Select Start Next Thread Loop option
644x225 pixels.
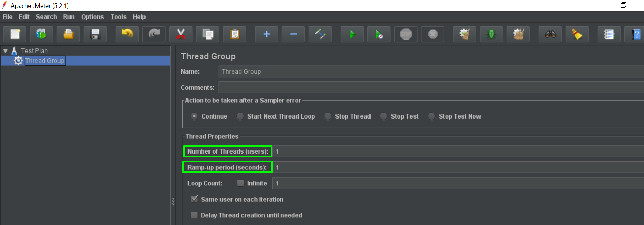click(240, 116)
